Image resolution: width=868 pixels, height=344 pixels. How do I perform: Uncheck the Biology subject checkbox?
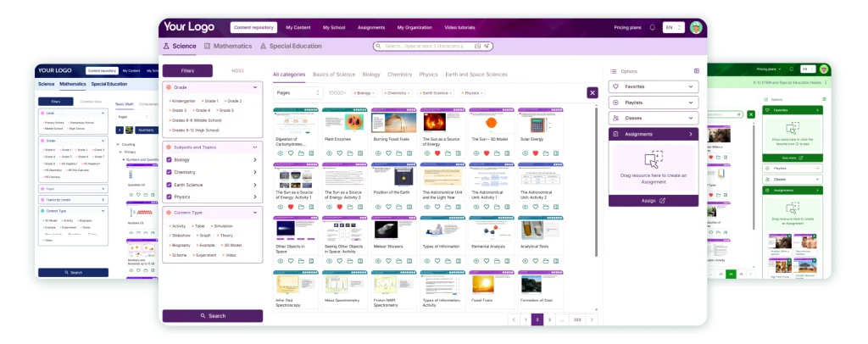point(170,159)
